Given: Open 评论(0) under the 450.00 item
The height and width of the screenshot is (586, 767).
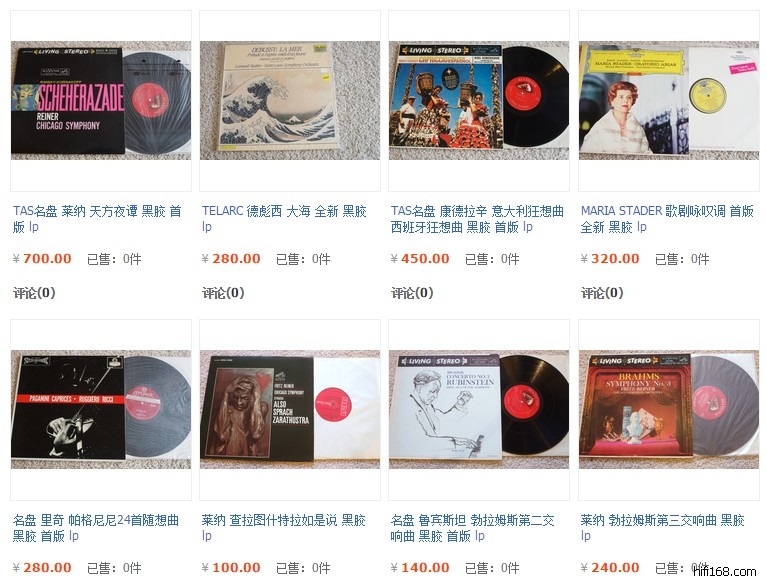Looking at the screenshot, I should tap(412, 293).
